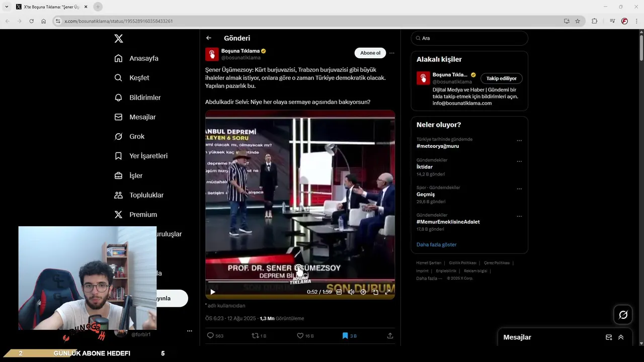644x362 pixels.
Task: Open İşler jobs page
Action: pyautogui.click(x=128, y=175)
